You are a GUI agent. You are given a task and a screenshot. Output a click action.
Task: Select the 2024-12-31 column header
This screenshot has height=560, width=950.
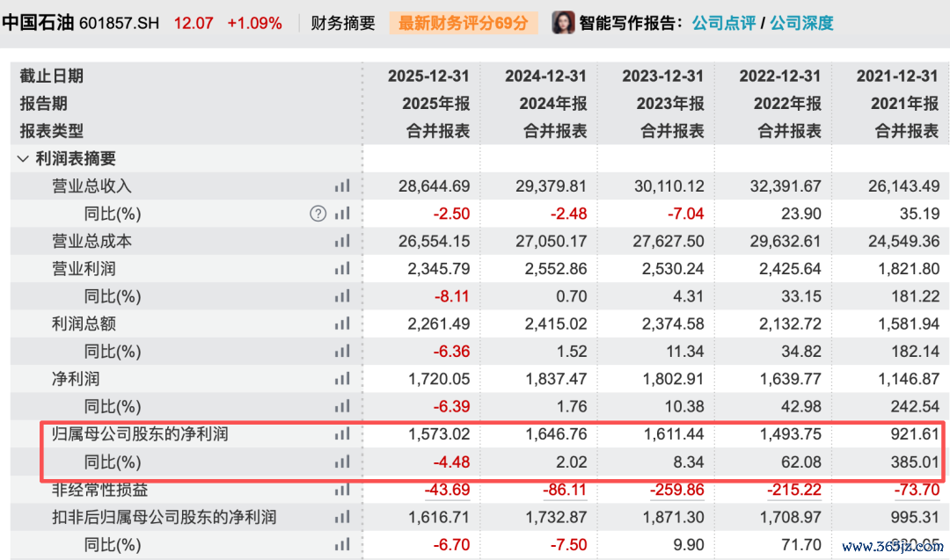[x=546, y=76]
